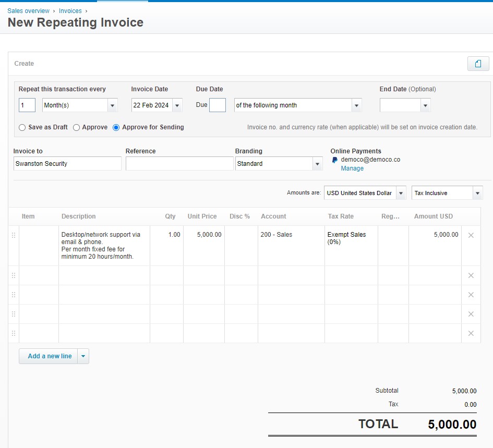
Task: Navigate to the Invoices breadcrumb
Action: [70, 10]
